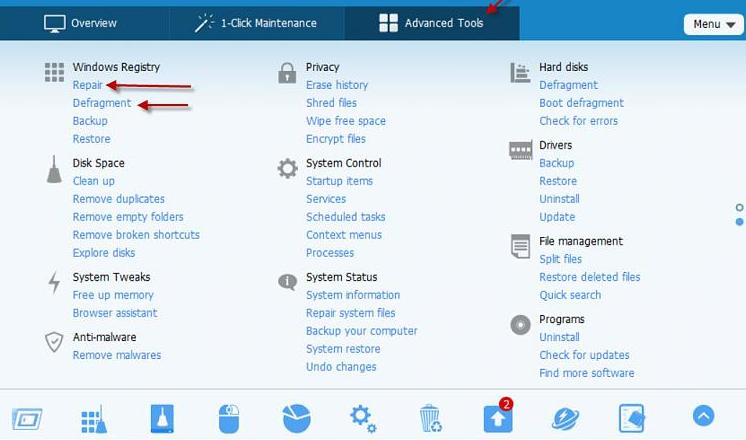Open the browser planet icon in bottom toolbar
Screen dimensions: 746x440
(566, 418)
